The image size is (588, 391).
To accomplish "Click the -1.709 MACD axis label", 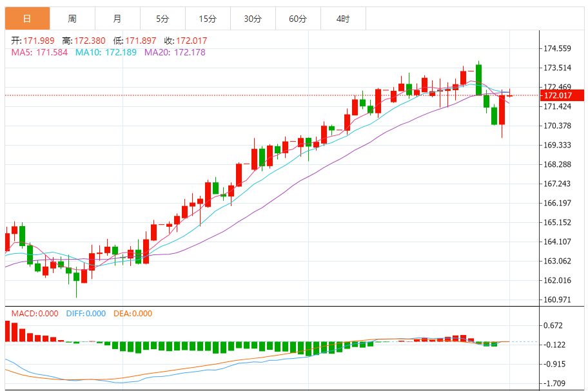I will 554,383.
